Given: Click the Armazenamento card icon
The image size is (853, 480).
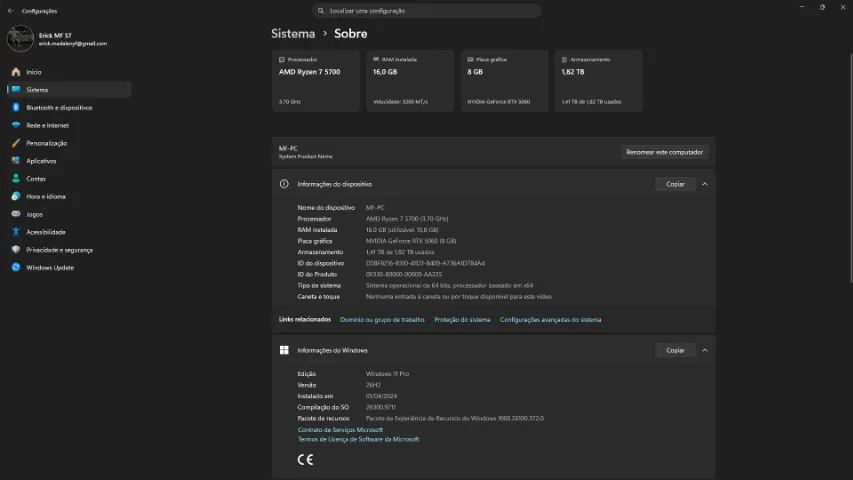Looking at the screenshot, I should pos(564,59).
